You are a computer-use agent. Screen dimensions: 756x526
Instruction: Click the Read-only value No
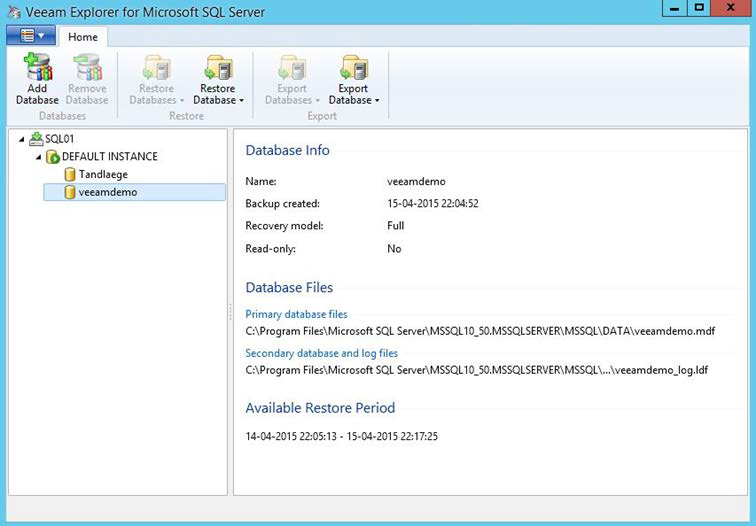[394, 249]
